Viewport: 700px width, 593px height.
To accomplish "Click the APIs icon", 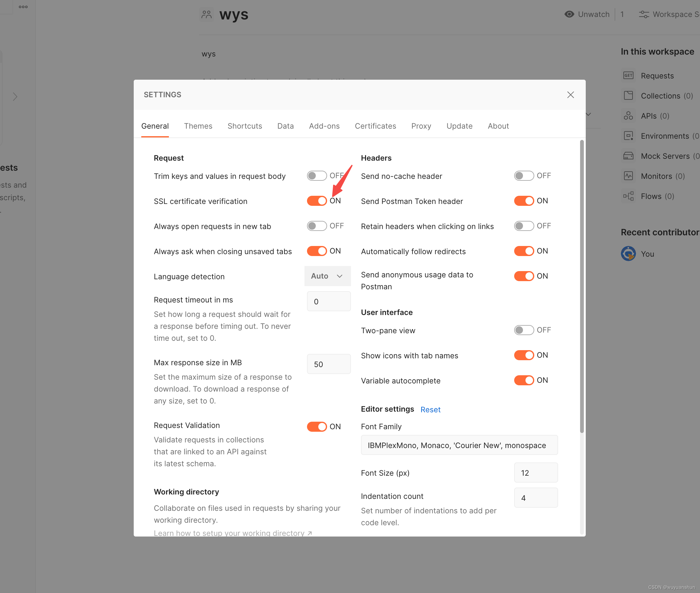I will 628,116.
